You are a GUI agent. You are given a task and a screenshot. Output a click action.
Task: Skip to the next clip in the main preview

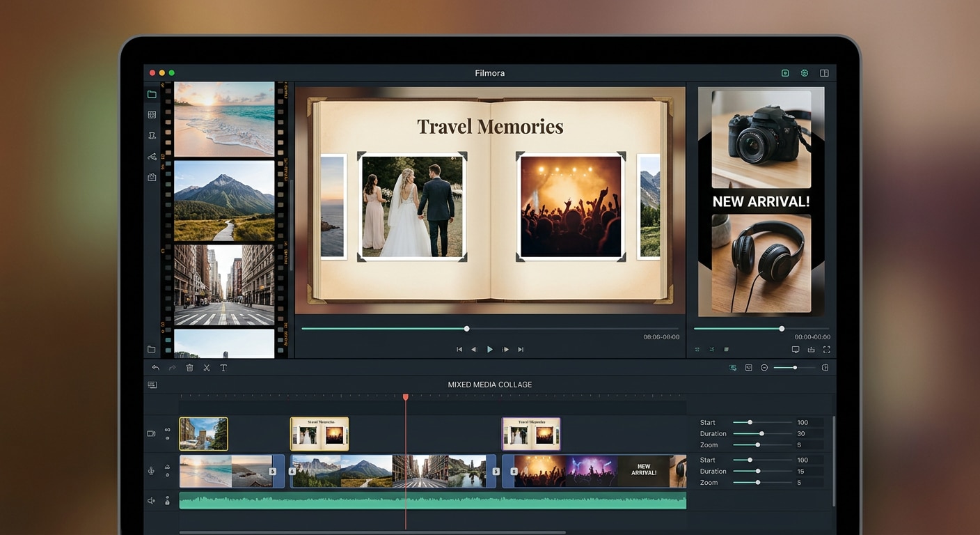tap(521, 350)
